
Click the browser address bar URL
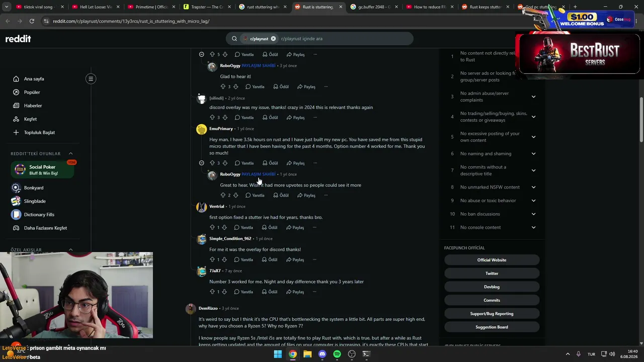pos(131,21)
